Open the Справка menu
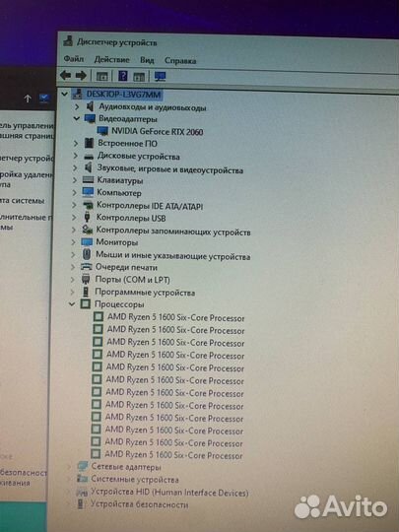 click(x=180, y=61)
